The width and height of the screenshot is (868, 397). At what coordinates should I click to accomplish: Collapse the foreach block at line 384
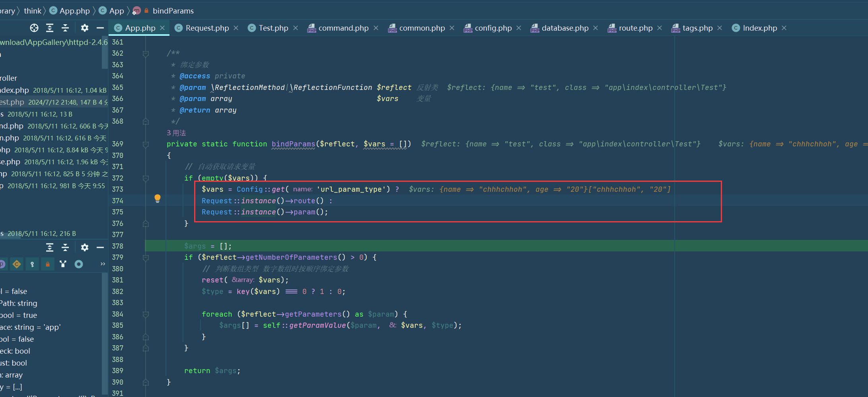[146, 314]
